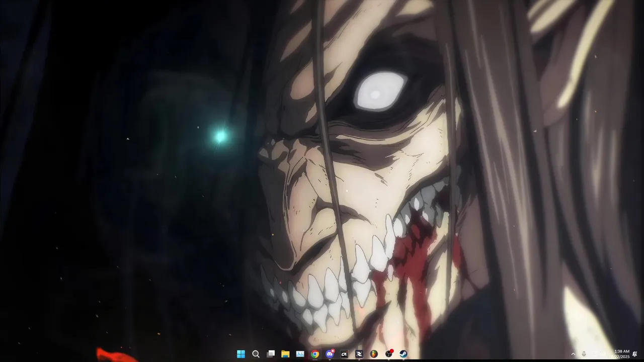The height and width of the screenshot is (362, 644).
Task: Launch FL Studio from the taskbar
Action: [x=374, y=354]
